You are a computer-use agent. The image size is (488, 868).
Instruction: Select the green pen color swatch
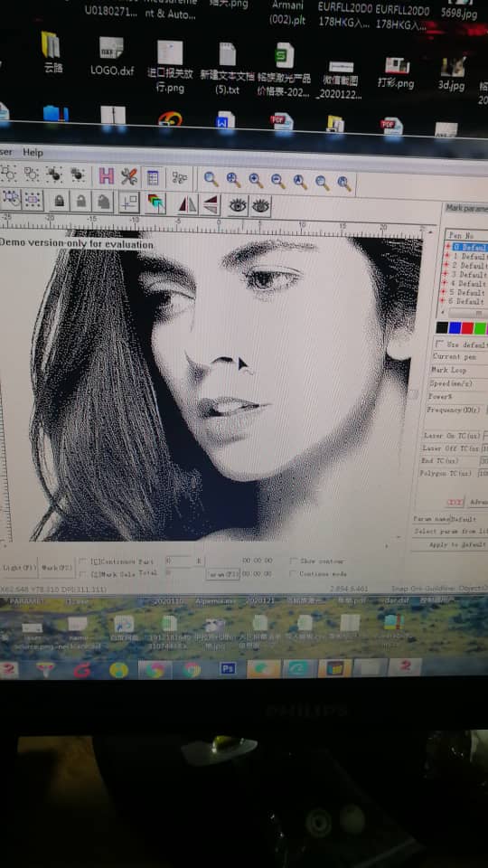pos(480,327)
